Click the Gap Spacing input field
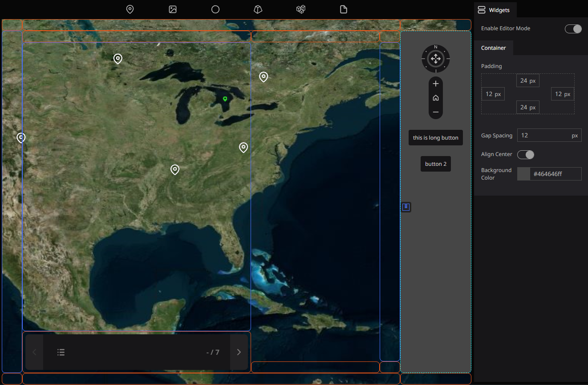The height and width of the screenshot is (385, 588). pyautogui.click(x=549, y=135)
